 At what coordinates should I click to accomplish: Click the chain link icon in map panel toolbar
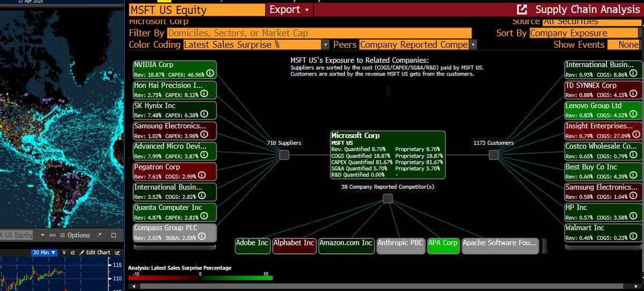coord(52,235)
